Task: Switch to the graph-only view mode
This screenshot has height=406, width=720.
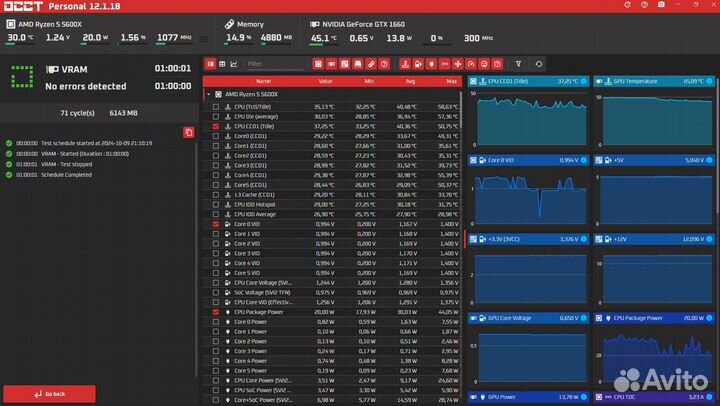Action: click(234, 64)
